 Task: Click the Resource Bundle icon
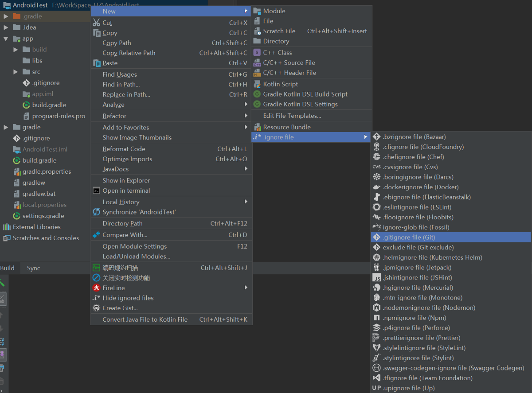(257, 127)
